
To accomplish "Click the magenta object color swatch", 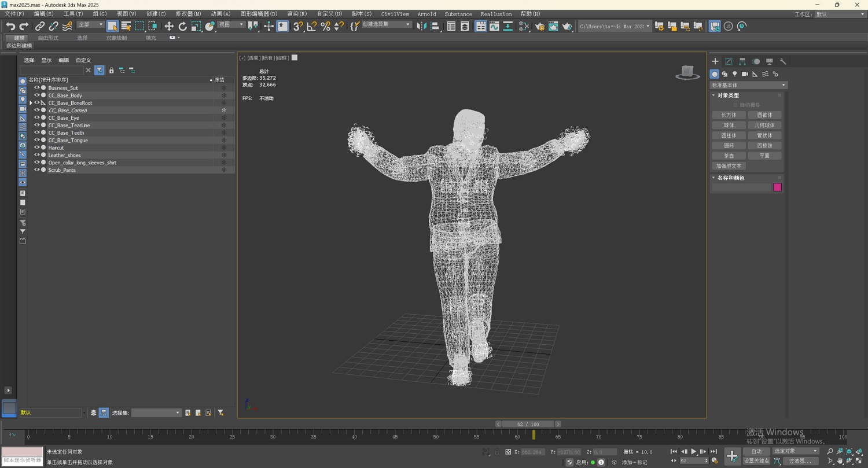I will coord(777,187).
